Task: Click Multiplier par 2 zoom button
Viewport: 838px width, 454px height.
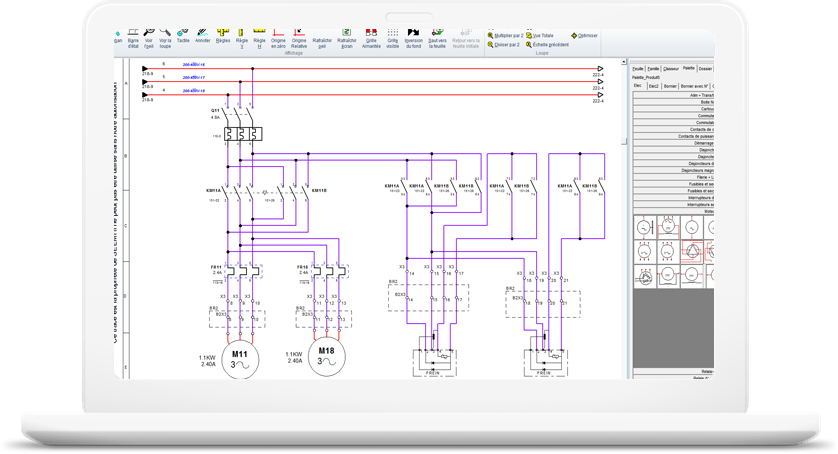Action: [x=505, y=35]
